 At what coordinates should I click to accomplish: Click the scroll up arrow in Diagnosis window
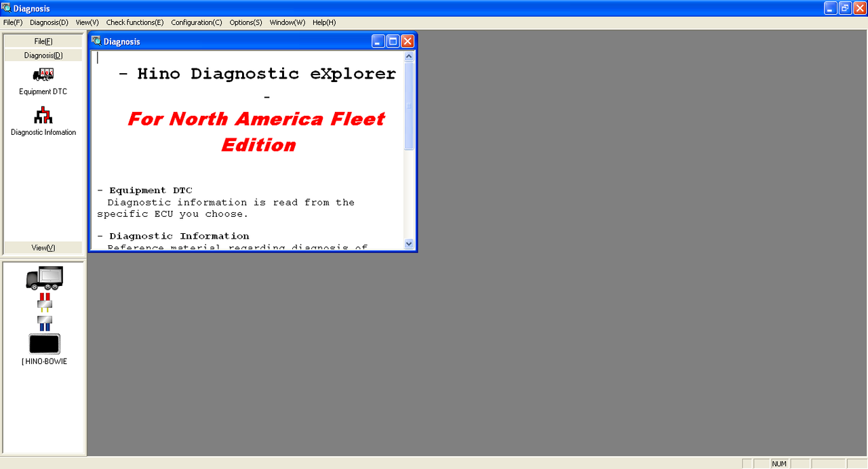coord(409,57)
